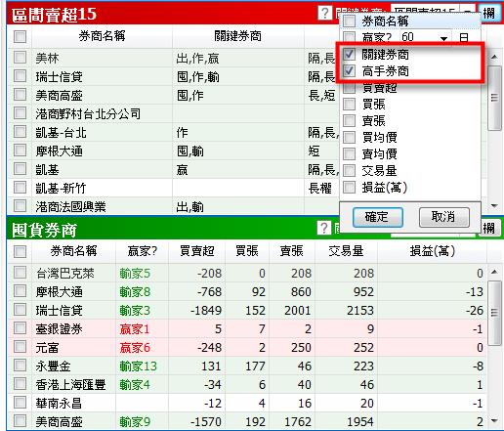
Task: Open help icon in 囤貨券商 header
Action: [323, 228]
